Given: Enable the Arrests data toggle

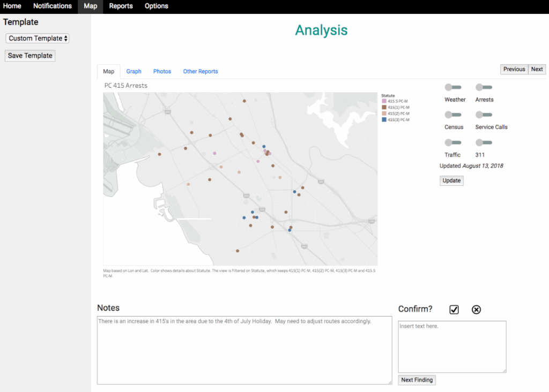Looking at the screenshot, I should pos(484,87).
